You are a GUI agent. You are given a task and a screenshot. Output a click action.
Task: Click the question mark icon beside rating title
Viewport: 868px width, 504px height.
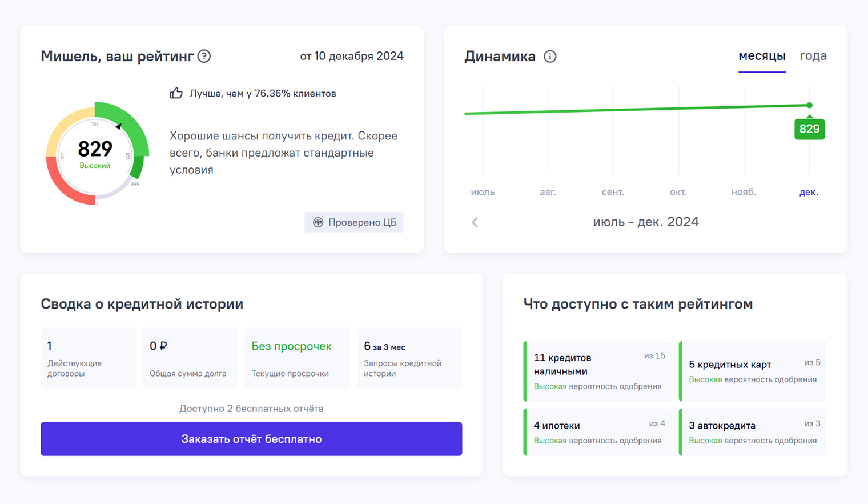(x=204, y=56)
